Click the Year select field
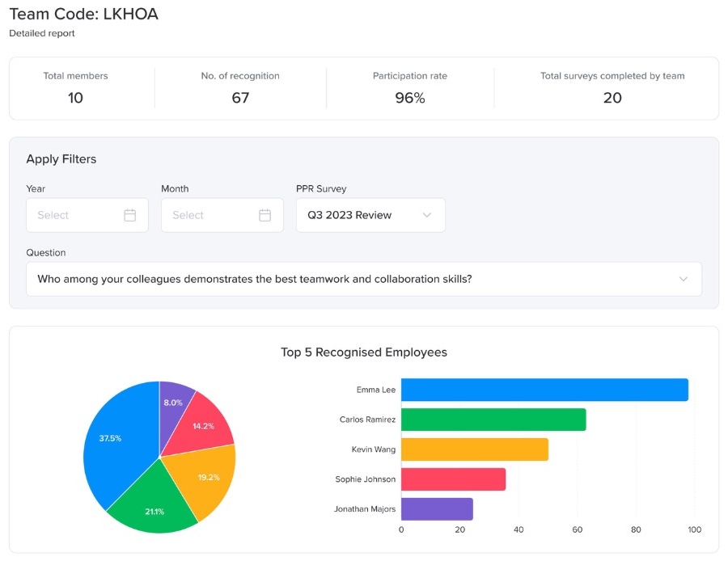728x561 pixels. click(87, 215)
